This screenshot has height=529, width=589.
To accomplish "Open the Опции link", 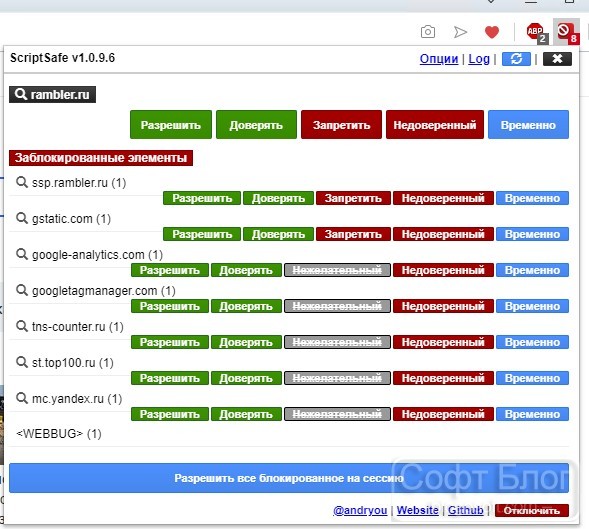I will coord(439,59).
